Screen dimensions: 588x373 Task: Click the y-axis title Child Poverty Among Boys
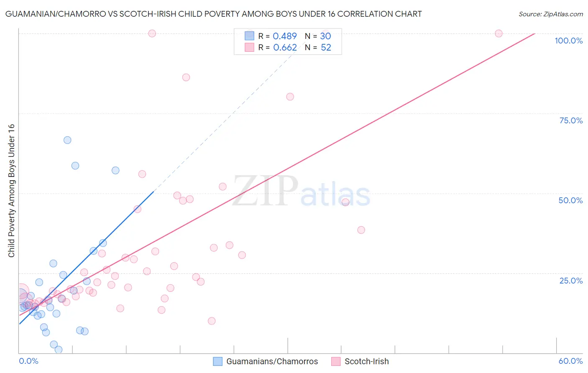11,191
